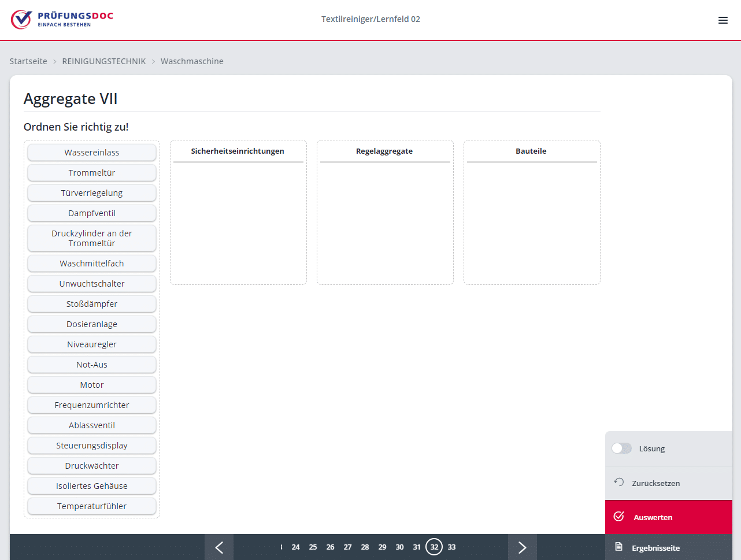Open REINIGUNGSTECHNIK breadcrumb link
Viewport: 741px width, 560px height.
(104, 61)
